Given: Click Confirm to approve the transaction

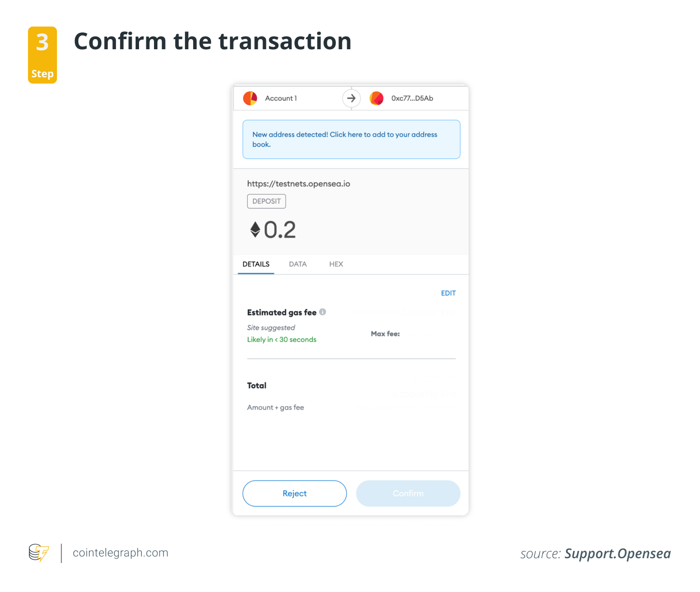Looking at the screenshot, I should pyautogui.click(x=408, y=493).
